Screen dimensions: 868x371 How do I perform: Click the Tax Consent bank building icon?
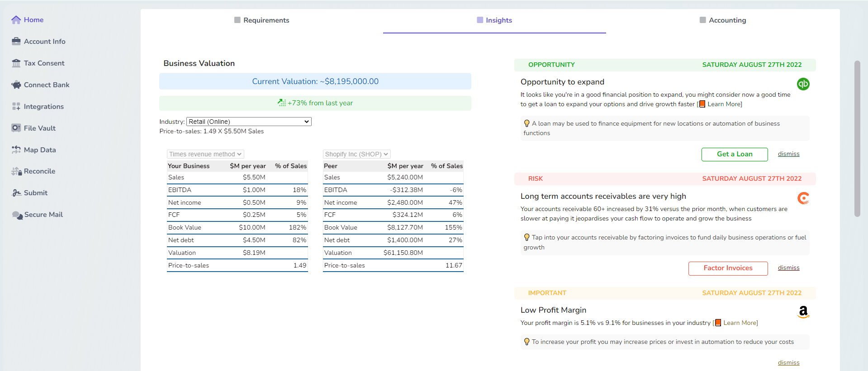(16, 63)
